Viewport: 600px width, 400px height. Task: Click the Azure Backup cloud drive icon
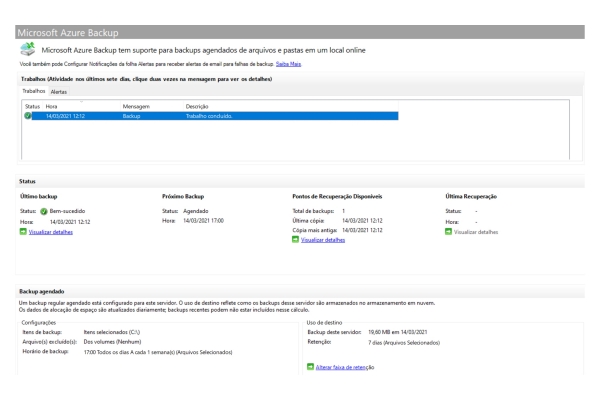pyautogui.click(x=28, y=49)
